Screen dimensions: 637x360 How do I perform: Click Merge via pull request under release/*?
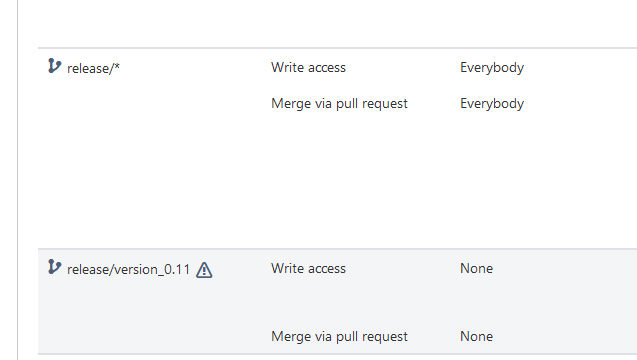339,104
